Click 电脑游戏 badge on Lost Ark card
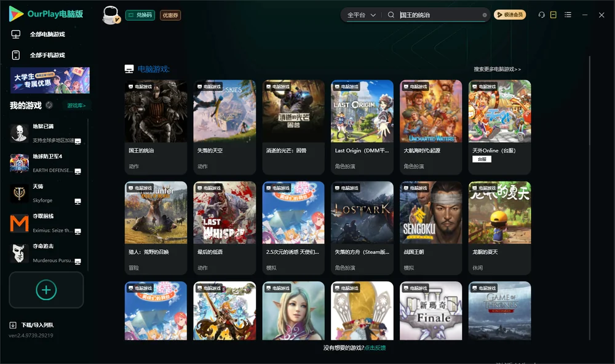The width and height of the screenshot is (615, 364). pyautogui.click(x=346, y=188)
